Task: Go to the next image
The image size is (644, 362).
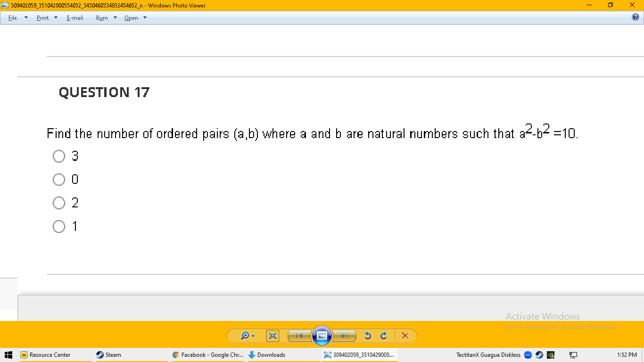Action: pos(345,336)
